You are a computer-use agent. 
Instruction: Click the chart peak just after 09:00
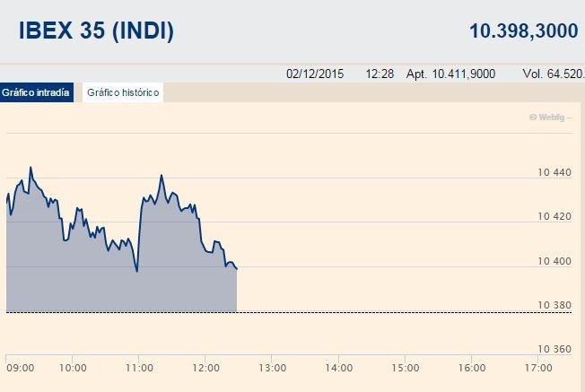point(31,168)
